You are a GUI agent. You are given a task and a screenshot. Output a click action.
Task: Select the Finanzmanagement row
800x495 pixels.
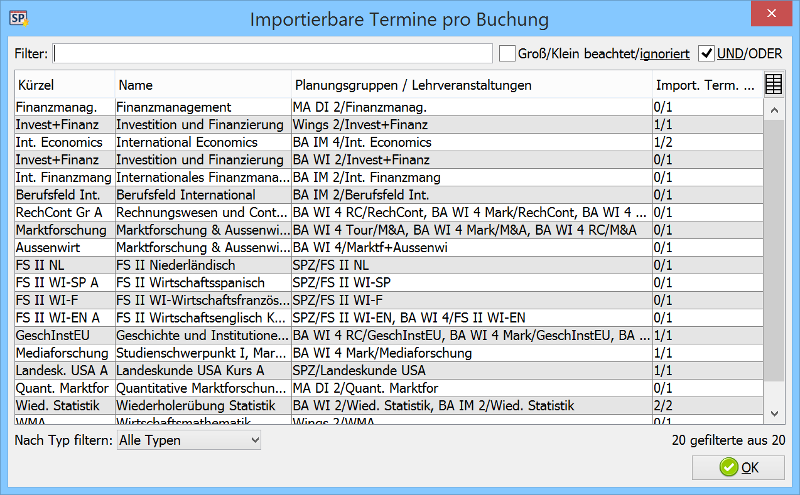click(389, 107)
